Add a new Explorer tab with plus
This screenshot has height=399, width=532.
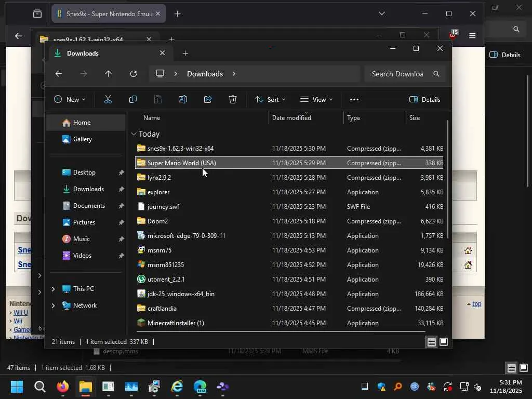[185, 54]
